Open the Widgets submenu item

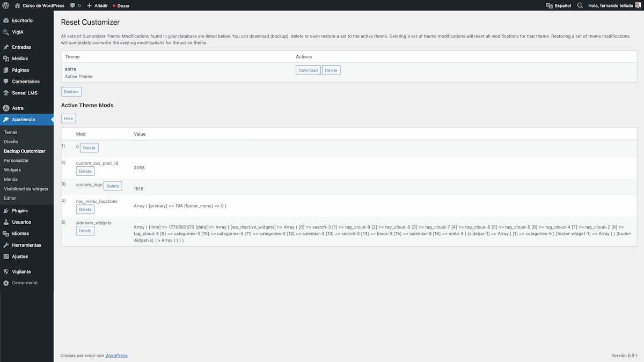click(12, 170)
